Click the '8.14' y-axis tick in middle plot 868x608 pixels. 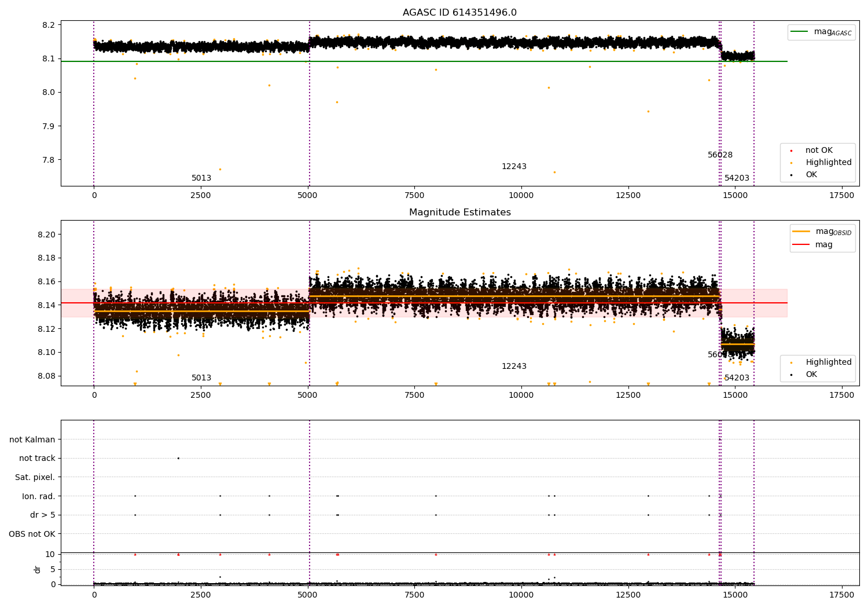click(46, 305)
